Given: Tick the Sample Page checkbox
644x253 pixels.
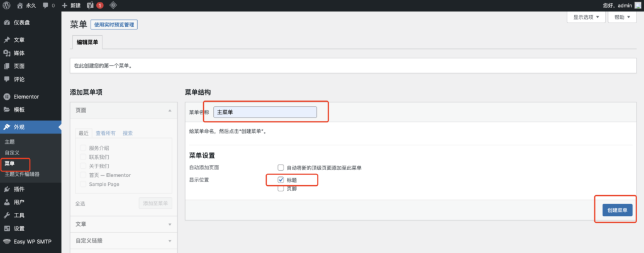Looking at the screenshot, I should coord(83,184).
